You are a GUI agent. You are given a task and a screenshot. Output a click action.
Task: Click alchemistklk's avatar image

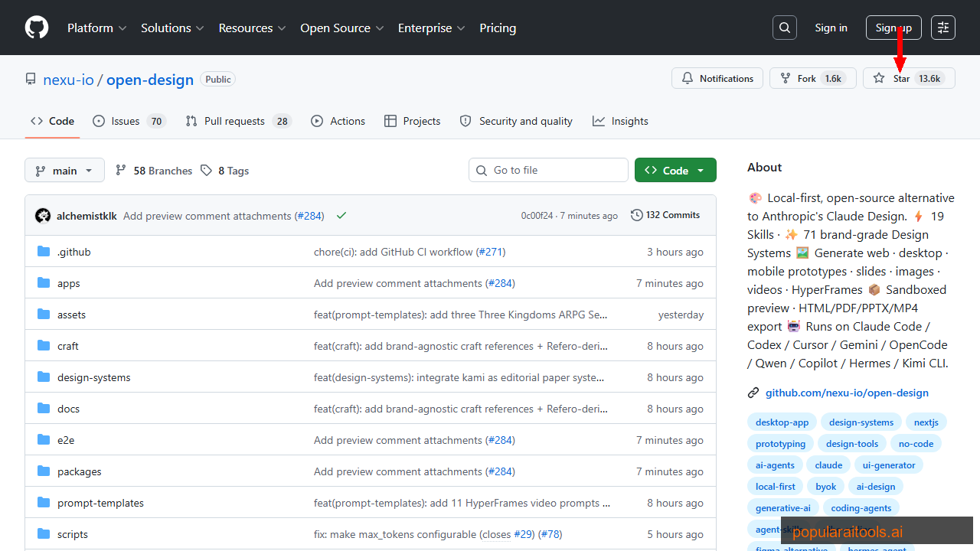pyautogui.click(x=43, y=216)
